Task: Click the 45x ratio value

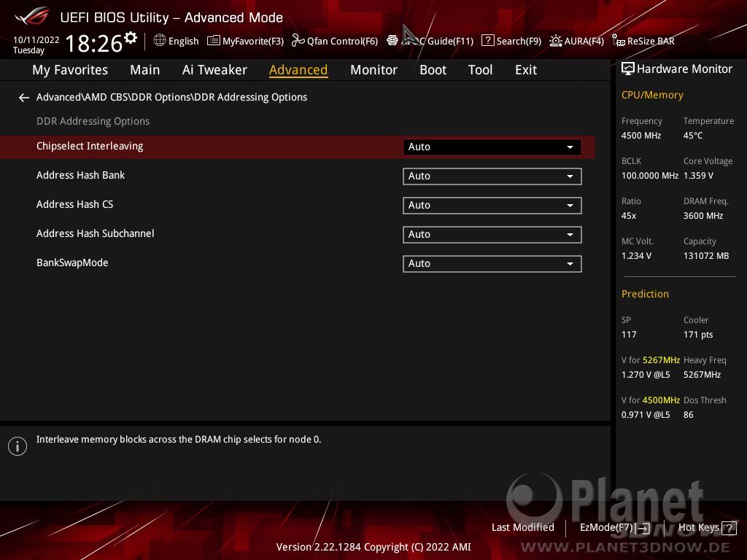Action: coord(629,216)
